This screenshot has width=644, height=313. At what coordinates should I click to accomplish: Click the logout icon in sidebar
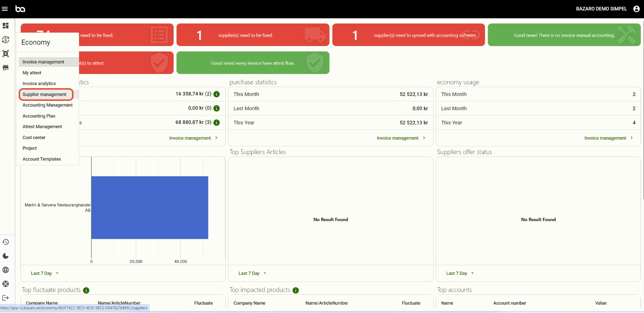coord(6,298)
